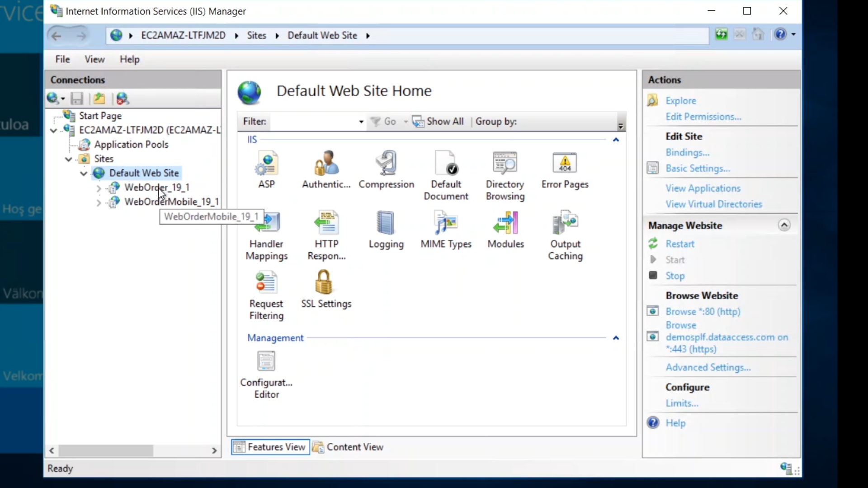868x488 pixels.
Task: Expand the WebOrder_19_1 tree node
Action: [99, 188]
